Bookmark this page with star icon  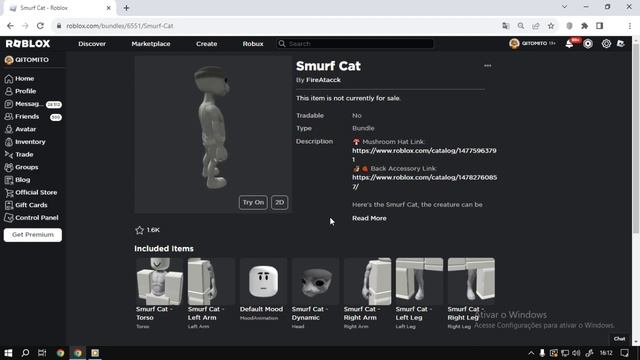click(551, 26)
